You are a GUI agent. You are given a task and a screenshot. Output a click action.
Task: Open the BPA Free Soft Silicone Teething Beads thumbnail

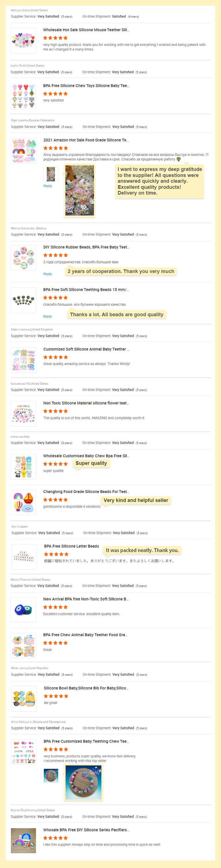[23, 300]
